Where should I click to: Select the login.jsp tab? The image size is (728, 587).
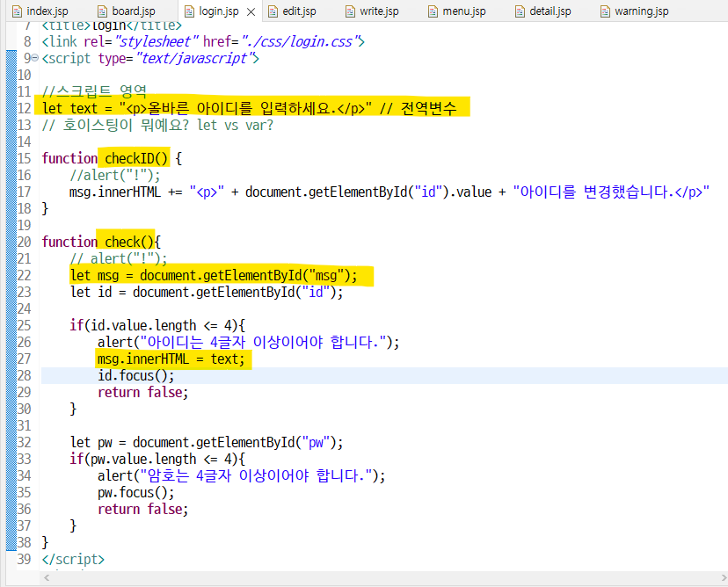219,11
